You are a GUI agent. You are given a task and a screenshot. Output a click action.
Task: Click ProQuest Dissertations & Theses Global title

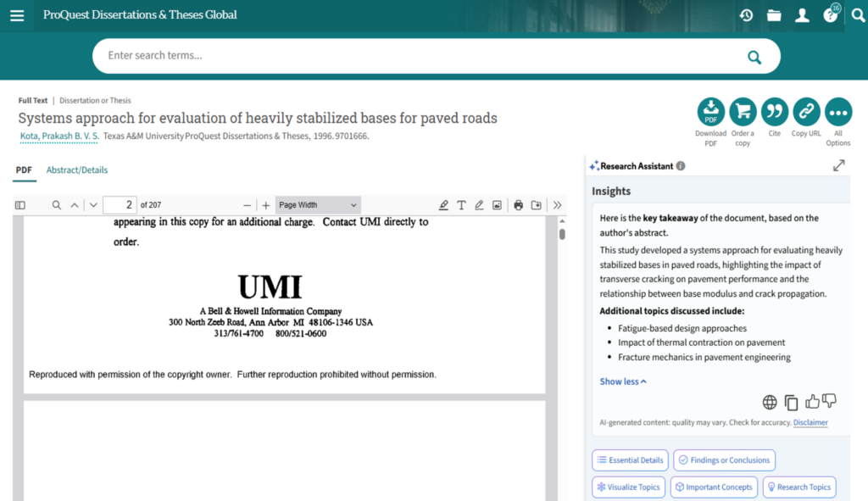140,15
